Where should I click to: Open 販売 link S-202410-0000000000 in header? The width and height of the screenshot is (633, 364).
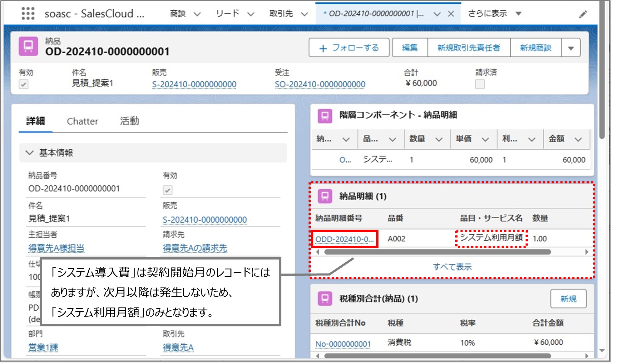pyautogui.click(x=194, y=85)
